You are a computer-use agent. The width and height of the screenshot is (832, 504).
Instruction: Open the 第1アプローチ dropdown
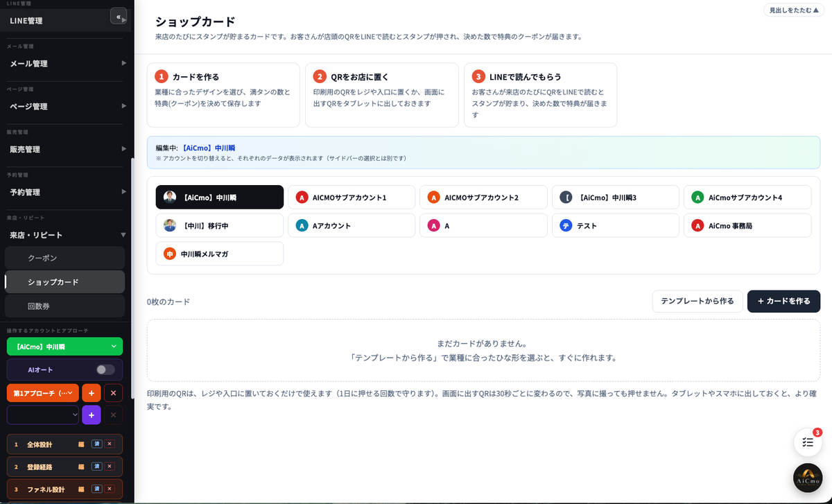tap(43, 393)
